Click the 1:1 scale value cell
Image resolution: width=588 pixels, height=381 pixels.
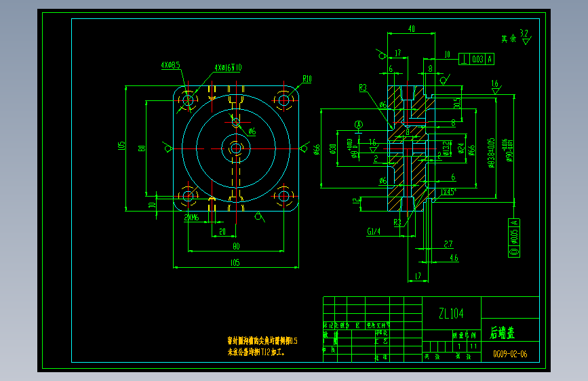(x=473, y=346)
